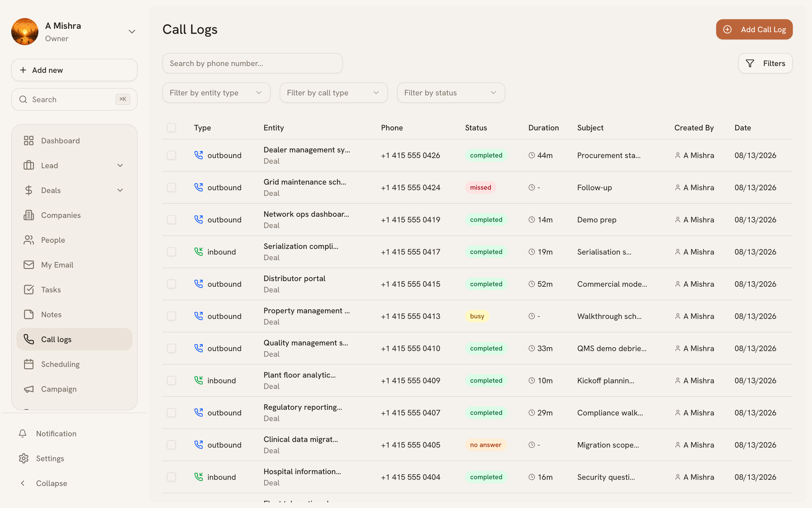
Task: Click the Call logs phone icon
Action: [29, 340]
